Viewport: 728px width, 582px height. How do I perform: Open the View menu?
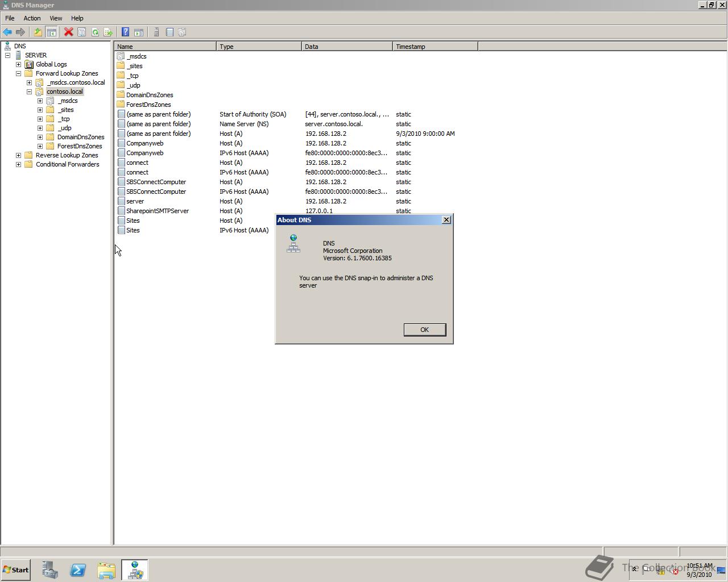[56, 18]
